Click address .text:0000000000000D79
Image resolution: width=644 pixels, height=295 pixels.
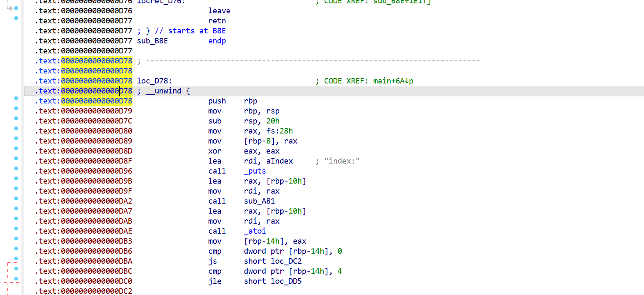(83, 111)
